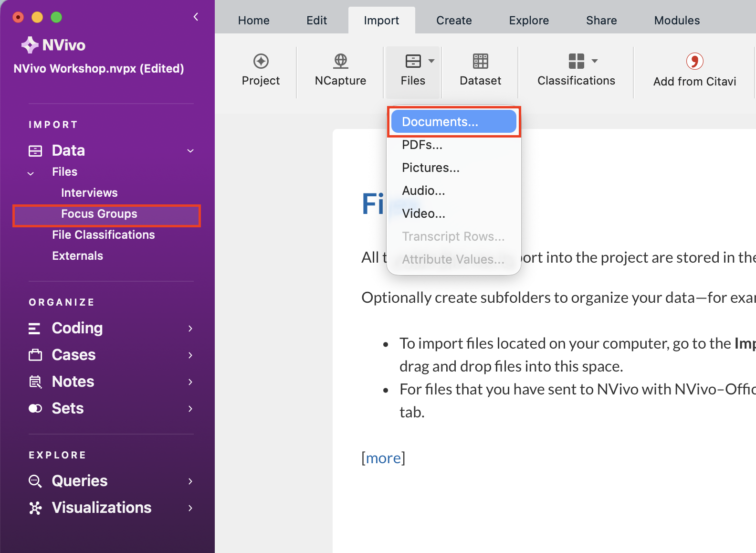Expand the Queries section chevron
The image size is (756, 553).
(190, 481)
